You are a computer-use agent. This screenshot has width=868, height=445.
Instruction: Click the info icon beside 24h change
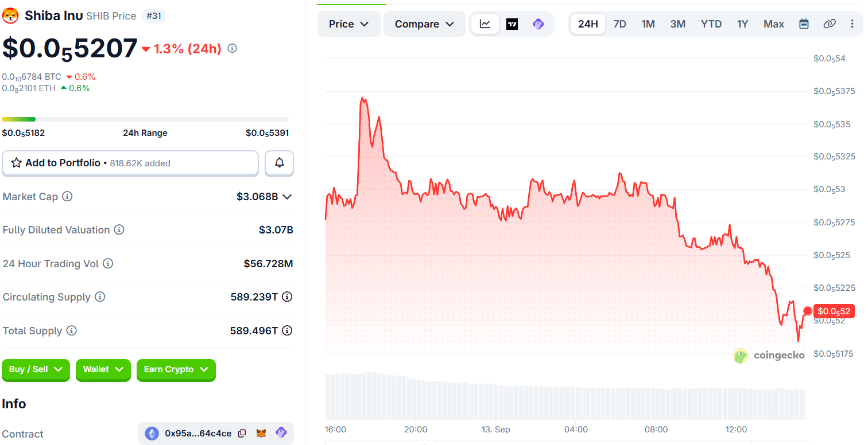[x=232, y=49]
